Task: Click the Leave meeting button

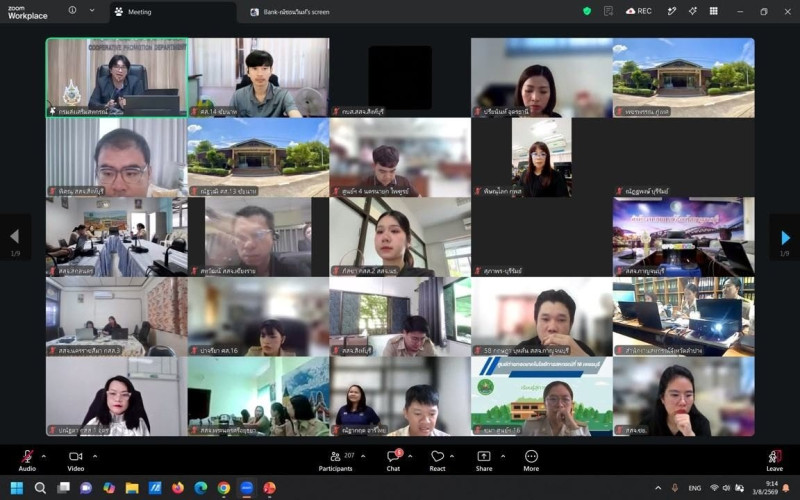Action: pyautogui.click(x=774, y=460)
